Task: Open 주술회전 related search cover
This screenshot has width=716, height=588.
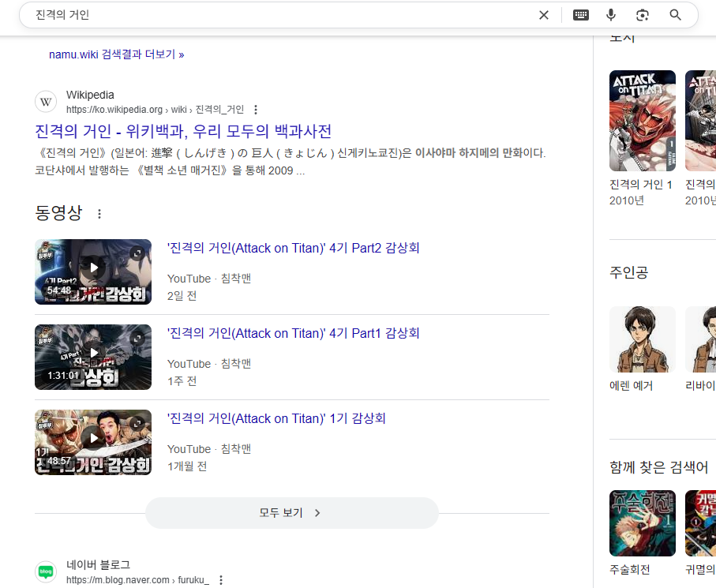Action: [x=642, y=523]
